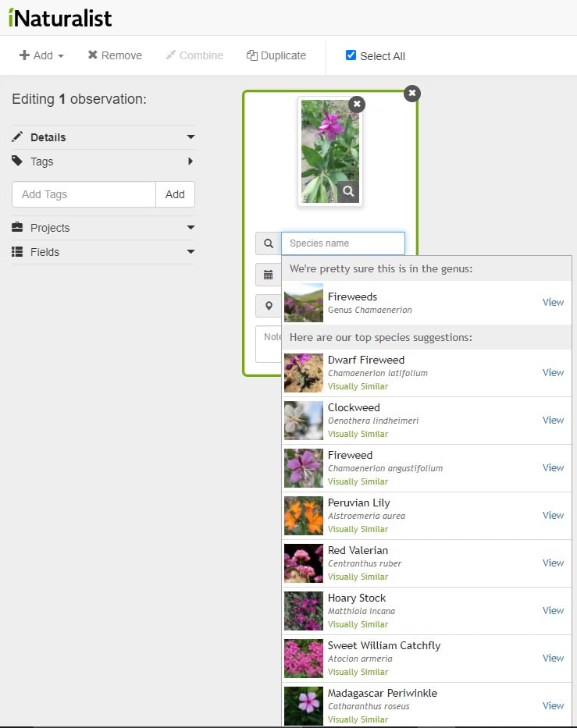Toggle the Select All checkbox
The width and height of the screenshot is (577, 728).
351,55
